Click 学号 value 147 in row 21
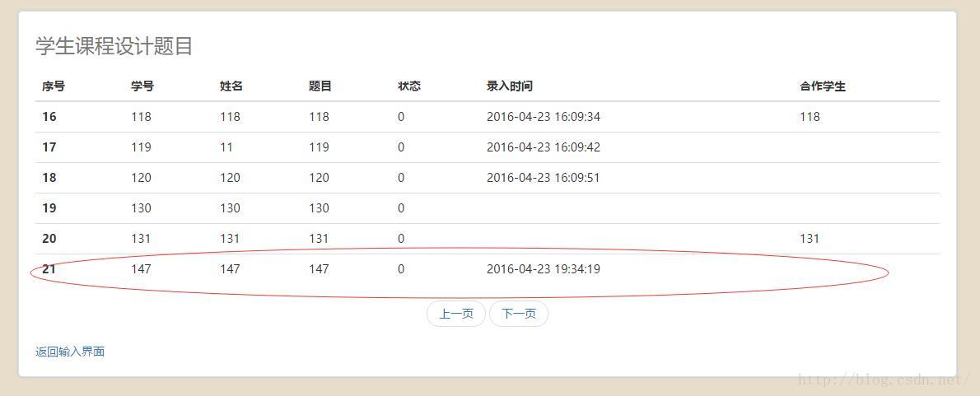980x396 pixels. click(x=141, y=269)
